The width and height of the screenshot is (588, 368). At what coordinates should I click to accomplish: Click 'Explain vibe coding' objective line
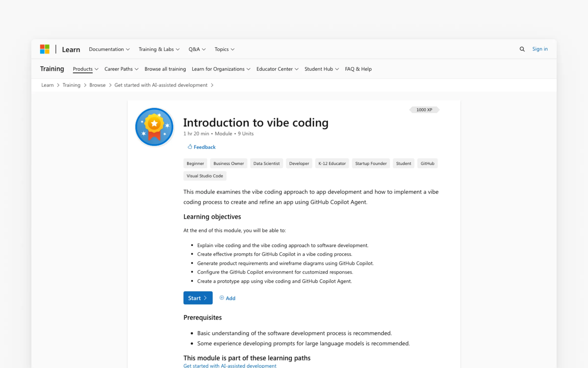(x=283, y=245)
